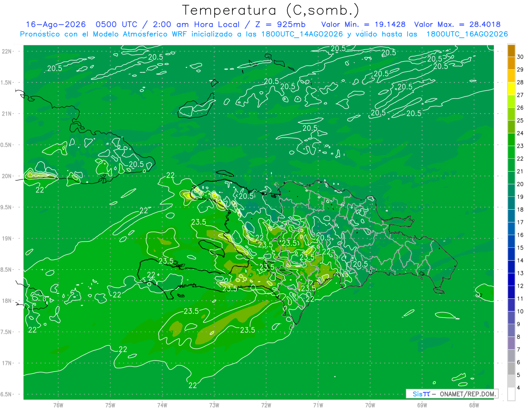Click the '20N' latitude axis label
The image size is (532, 411).
[7, 176]
